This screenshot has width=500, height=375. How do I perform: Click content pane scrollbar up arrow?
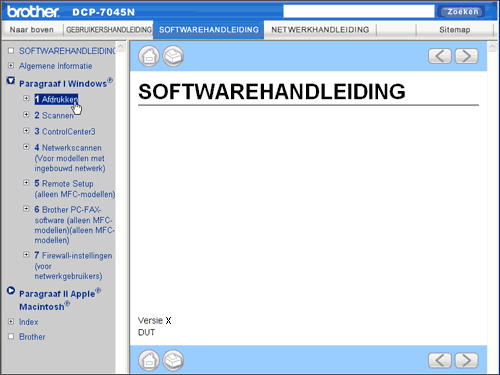coord(492,46)
